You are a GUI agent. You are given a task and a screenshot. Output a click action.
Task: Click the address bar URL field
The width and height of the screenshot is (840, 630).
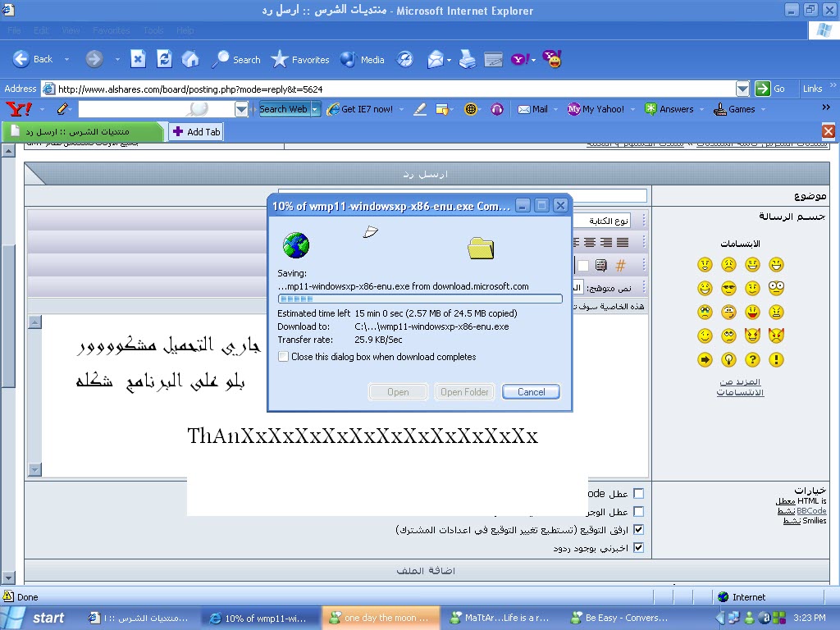tap(389, 89)
